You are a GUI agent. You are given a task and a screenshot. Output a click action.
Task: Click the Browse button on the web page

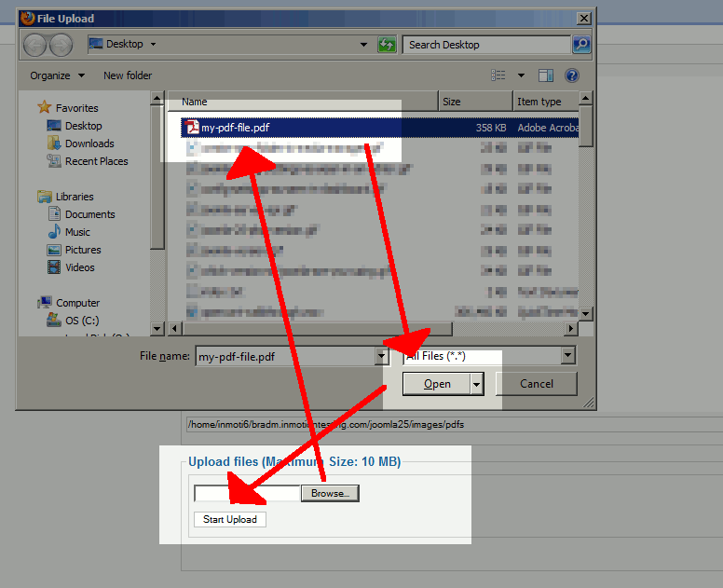330,493
